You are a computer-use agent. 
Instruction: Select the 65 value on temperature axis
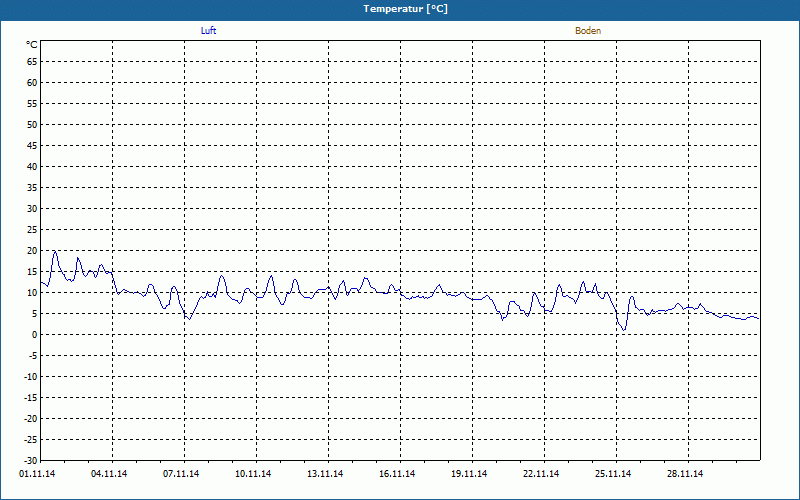32,62
